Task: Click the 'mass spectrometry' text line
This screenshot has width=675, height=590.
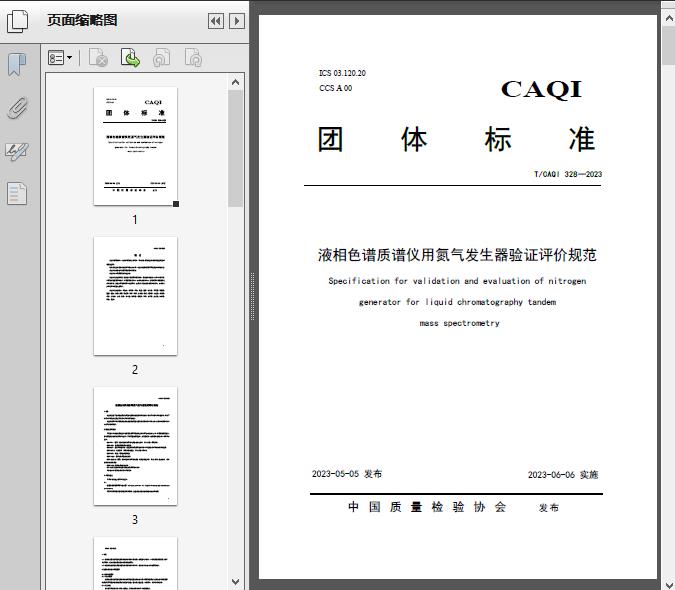Action: point(459,323)
